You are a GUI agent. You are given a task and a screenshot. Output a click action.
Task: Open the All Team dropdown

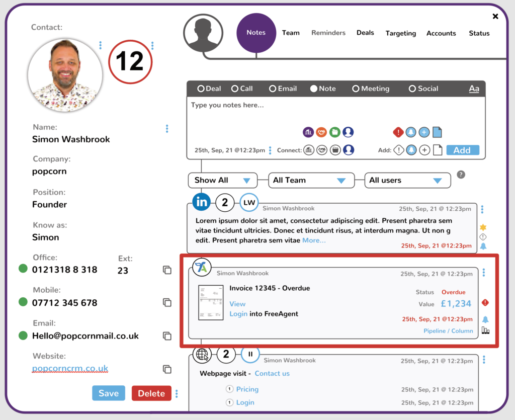(309, 180)
